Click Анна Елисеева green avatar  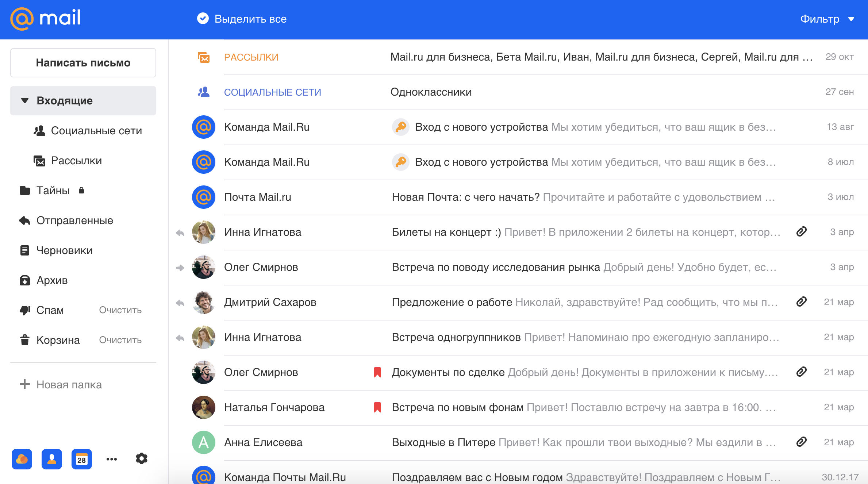click(x=204, y=442)
